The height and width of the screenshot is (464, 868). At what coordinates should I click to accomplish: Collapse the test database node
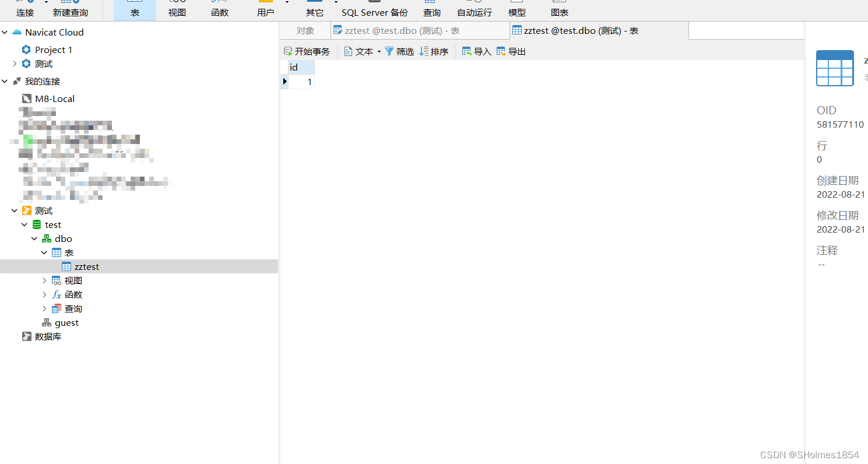tap(24, 224)
